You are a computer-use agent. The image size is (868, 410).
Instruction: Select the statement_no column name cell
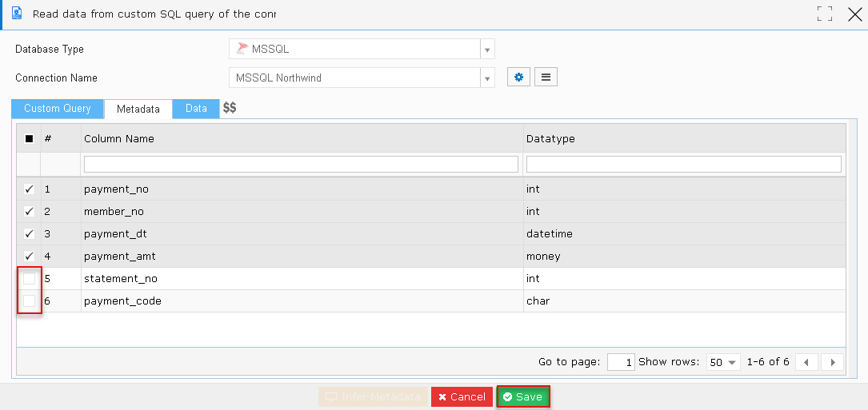tap(302, 278)
